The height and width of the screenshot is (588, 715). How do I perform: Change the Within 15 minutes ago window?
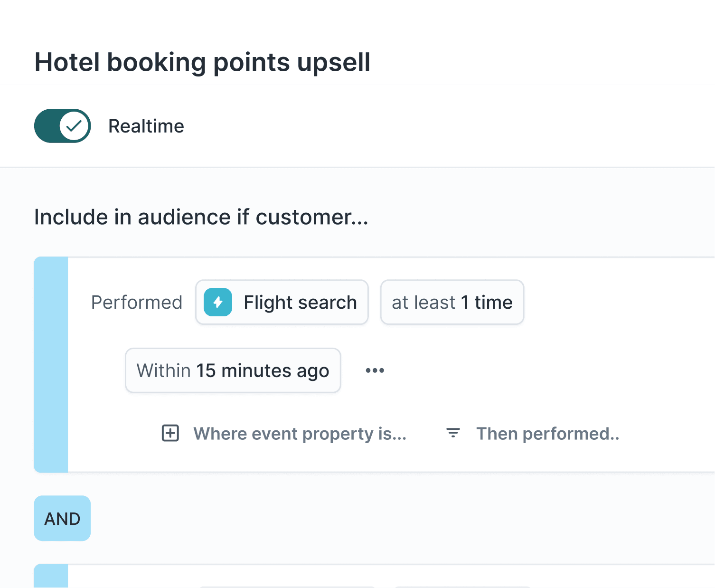coord(233,370)
